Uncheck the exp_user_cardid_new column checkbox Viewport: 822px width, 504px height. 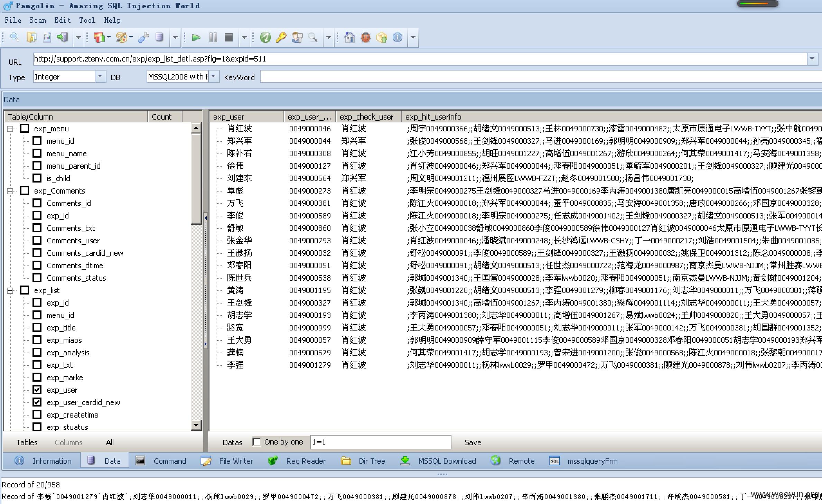click(37, 402)
